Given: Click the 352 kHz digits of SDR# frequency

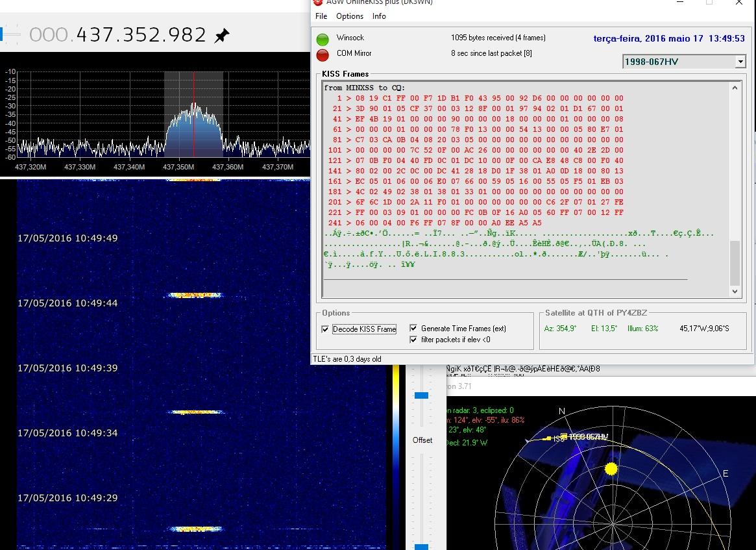Looking at the screenshot, I should pos(141,34).
